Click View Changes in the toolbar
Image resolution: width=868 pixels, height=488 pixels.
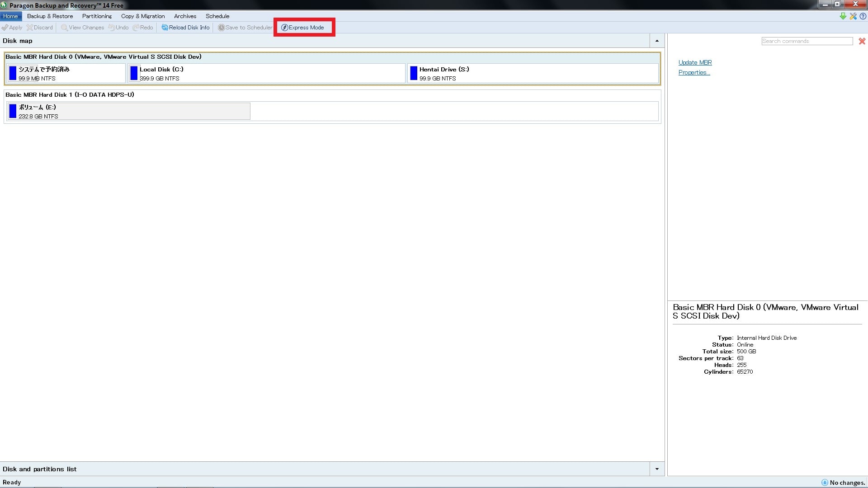pos(83,28)
